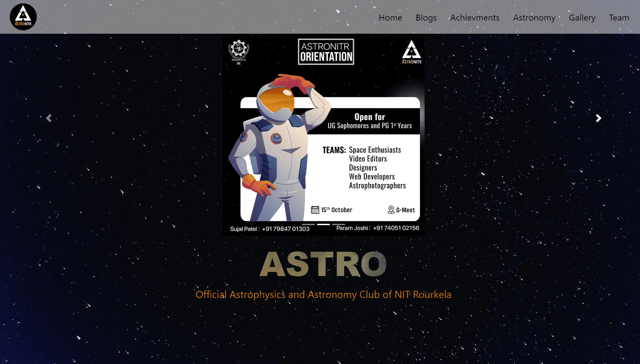Select the active middle carousel indicator
The height and width of the screenshot is (364, 640).
tap(324, 224)
